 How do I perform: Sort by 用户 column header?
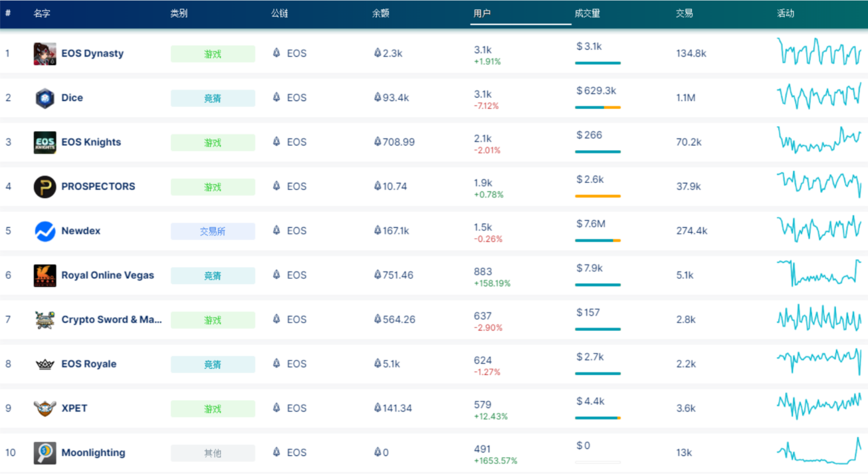[482, 13]
